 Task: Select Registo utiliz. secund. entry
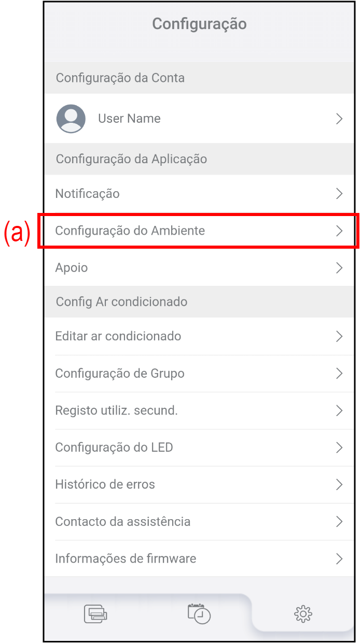pyautogui.click(x=117, y=411)
